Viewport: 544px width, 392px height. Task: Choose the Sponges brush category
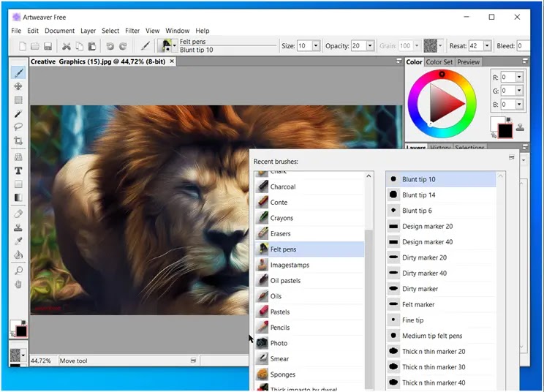tap(310, 374)
